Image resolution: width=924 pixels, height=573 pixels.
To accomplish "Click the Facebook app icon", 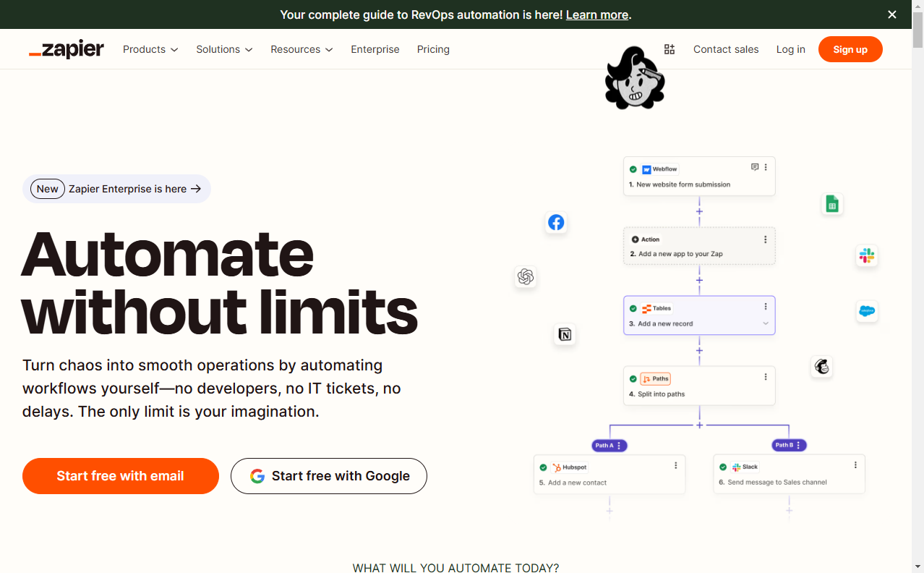I will point(556,222).
